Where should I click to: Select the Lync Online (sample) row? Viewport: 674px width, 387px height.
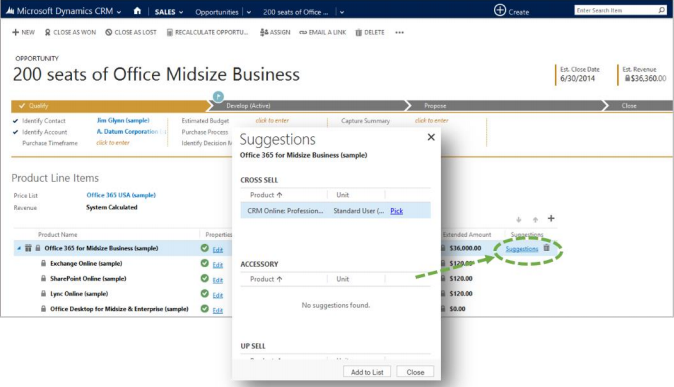coord(79,294)
